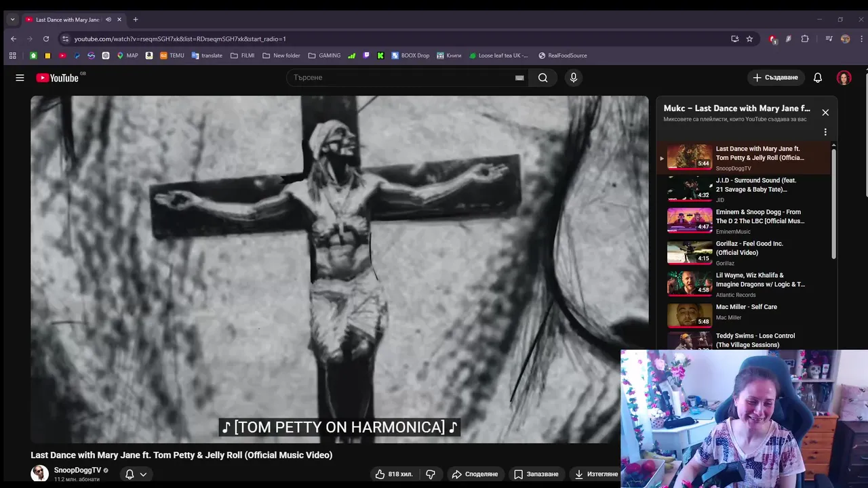Play J.I.D - Surround Sound from playlist
This screenshot has width=868, height=488.
click(x=743, y=190)
